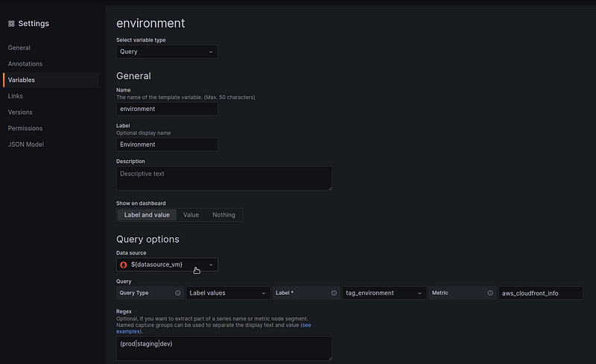
Task: Click the Settings grid icon
Action: pos(11,24)
